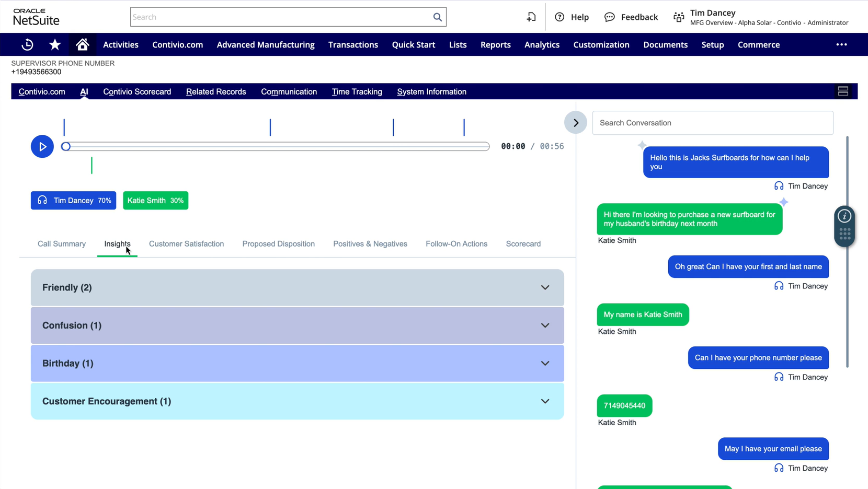The width and height of the screenshot is (868, 489).
Task: Collapse the conversation panel with the chevron
Action: (575, 122)
